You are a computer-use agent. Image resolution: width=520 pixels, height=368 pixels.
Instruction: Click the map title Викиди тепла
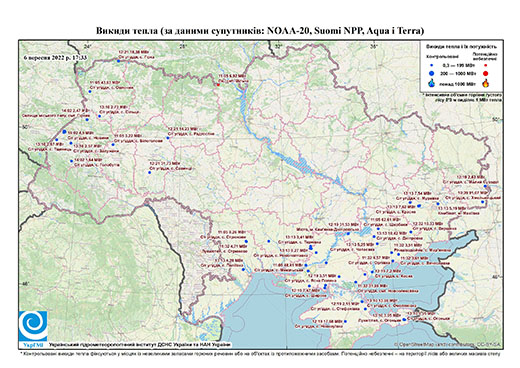pyautogui.click(x=260, y=31)
